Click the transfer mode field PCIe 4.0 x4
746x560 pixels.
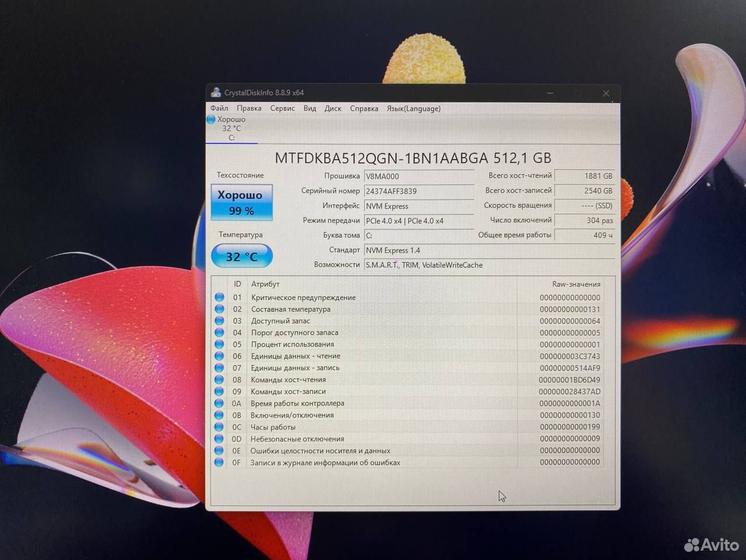tap(419, 221)
